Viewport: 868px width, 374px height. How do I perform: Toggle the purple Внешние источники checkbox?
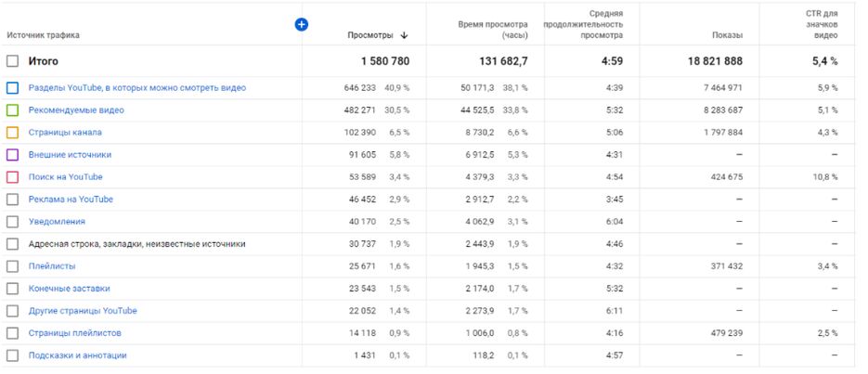pos(12,155)
